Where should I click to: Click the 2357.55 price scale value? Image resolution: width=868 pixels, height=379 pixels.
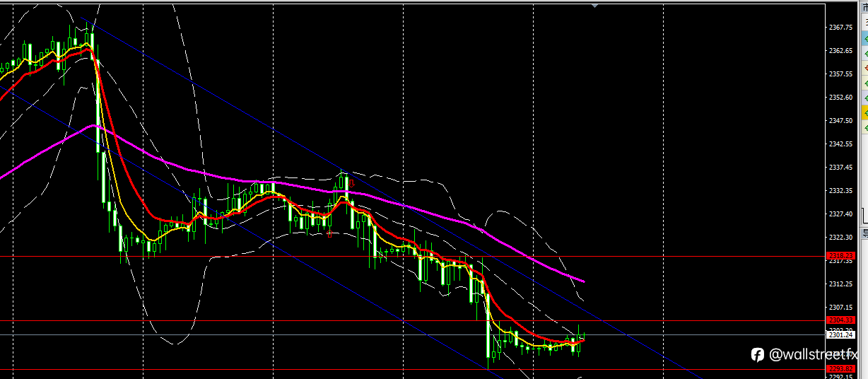[x=842, y=74]
